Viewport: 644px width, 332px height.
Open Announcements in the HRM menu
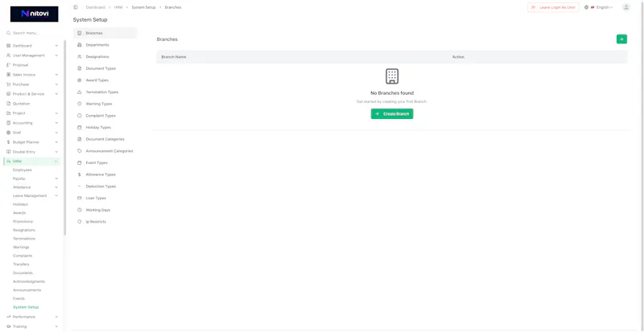coord(27,290)
